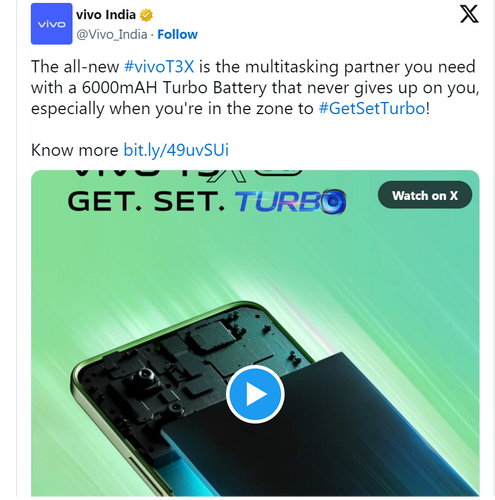Click the tweet text about 6000mAH battery
The width and height of the screenshot is (495, 500).
click(255, 87)
